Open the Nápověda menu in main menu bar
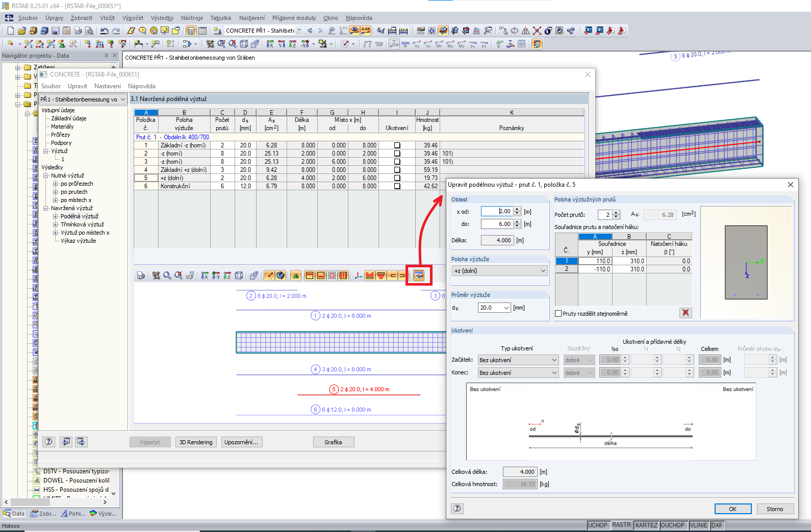 point(359,18)
